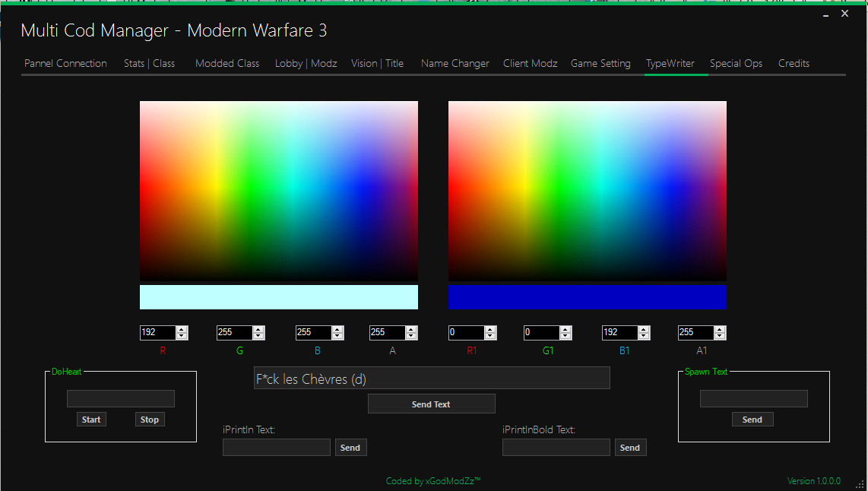Image resolution: width=868 pixels, height=491 pixels.
Task: Open the Modded Class tab
Action: click(x=227, y=64)
